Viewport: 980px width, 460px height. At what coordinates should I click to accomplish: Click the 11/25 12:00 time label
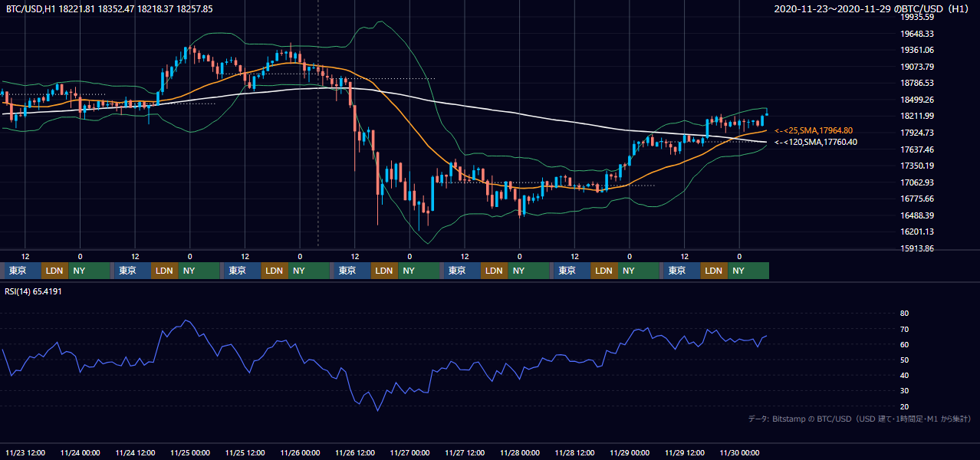[245, 452]
